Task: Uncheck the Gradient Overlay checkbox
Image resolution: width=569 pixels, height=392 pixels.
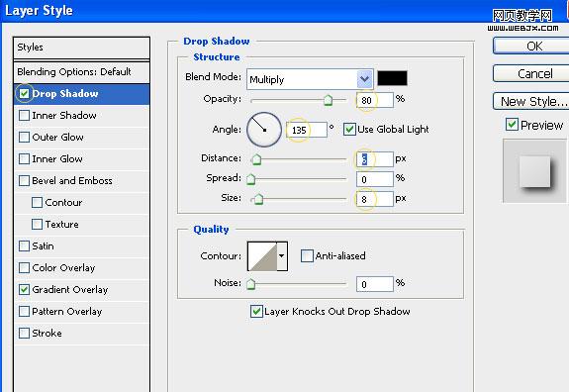Action: [25, 290]
